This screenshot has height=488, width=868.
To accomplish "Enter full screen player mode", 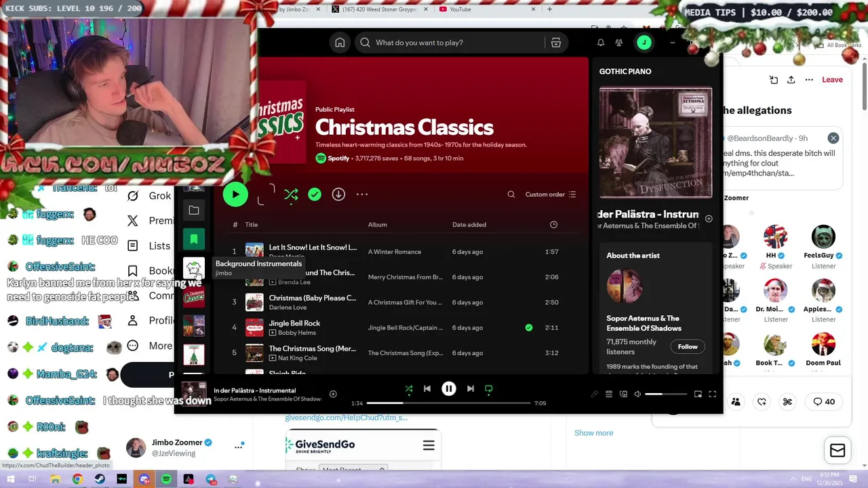I will click(713, 394).
